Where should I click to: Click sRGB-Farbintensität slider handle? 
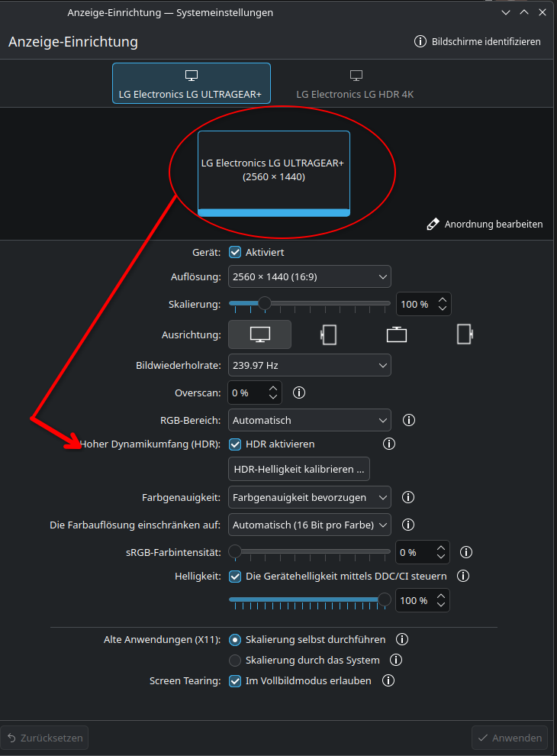point(235,551)
